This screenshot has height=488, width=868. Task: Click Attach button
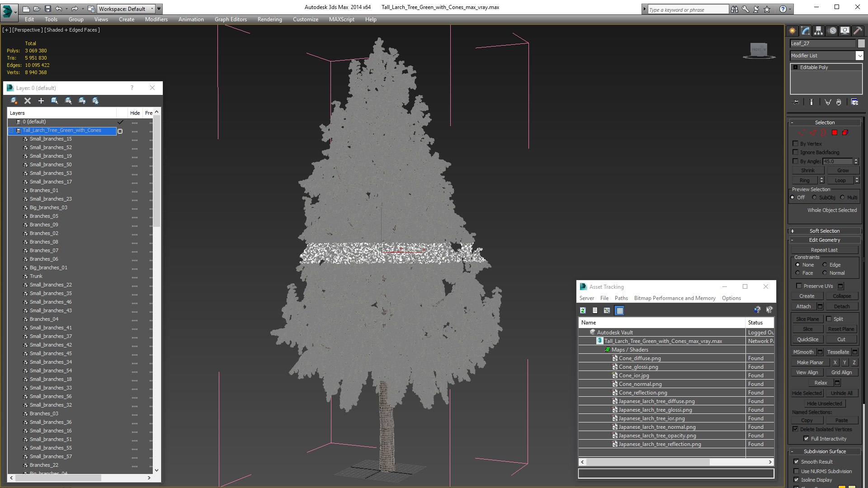(803, 306)
